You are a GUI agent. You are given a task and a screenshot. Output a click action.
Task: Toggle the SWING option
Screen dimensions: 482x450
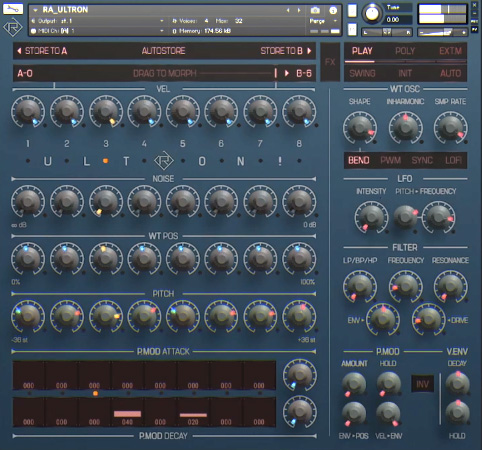(x=362, y=73)
